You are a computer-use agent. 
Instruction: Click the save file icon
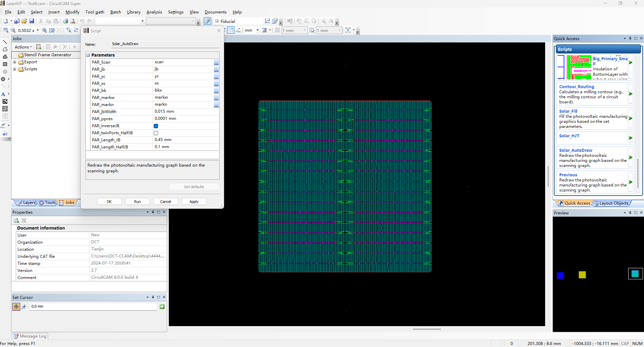pos(32,21)
